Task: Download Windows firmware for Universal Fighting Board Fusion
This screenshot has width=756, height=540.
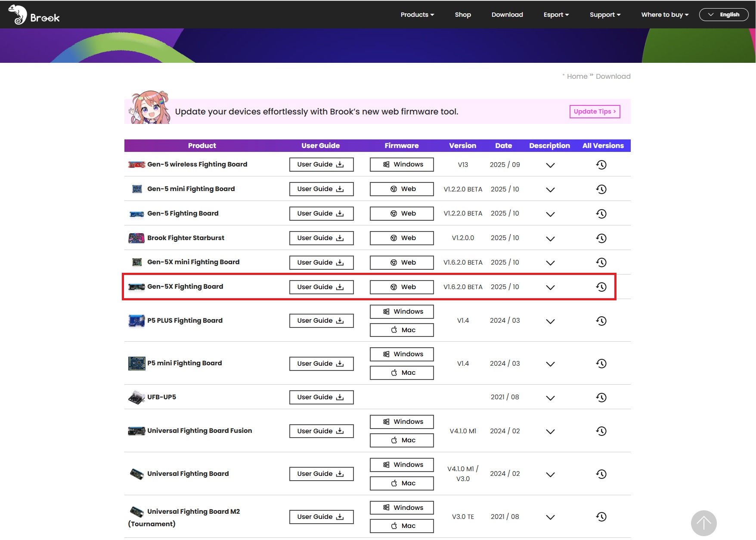Action: (x=402, y=422)
